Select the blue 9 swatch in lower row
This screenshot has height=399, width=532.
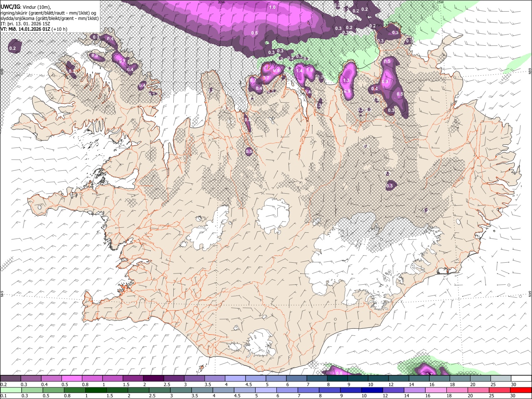[351, 390]
